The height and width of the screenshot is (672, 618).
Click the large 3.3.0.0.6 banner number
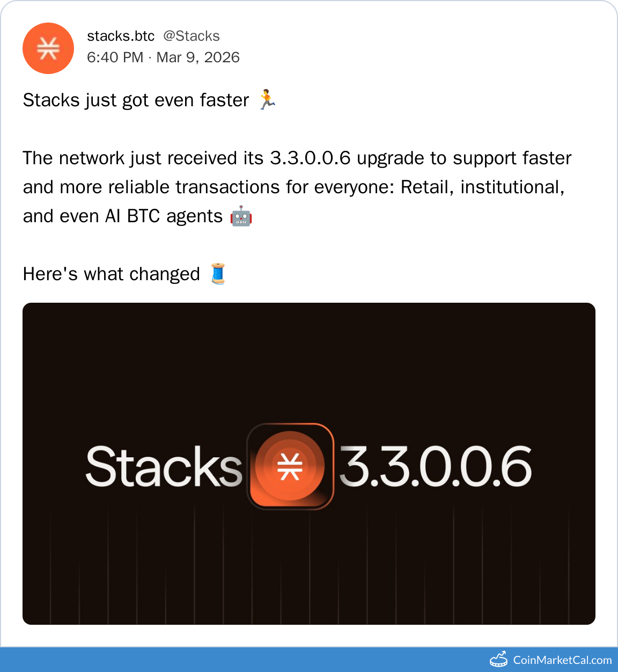(x=435, y=467)
